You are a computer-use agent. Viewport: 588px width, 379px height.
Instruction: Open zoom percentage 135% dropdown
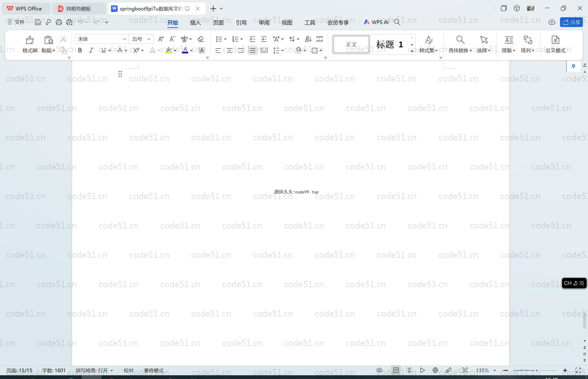[494, 370]
